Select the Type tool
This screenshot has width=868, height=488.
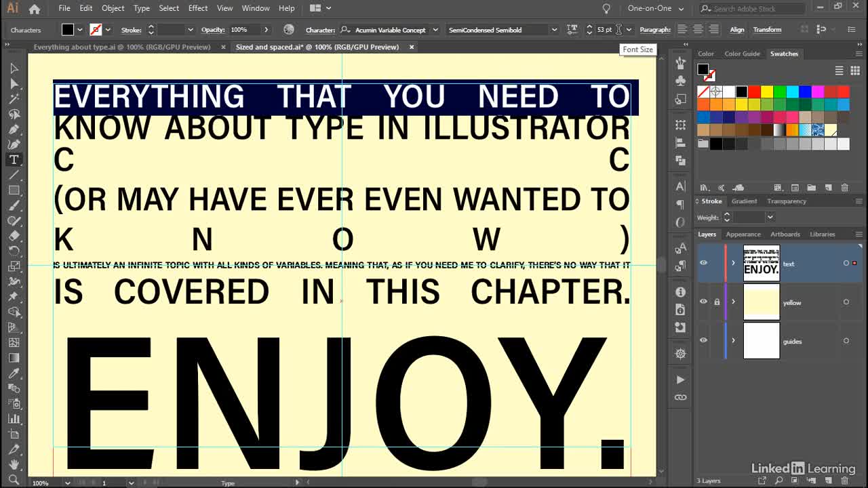(x=14, y=159)
